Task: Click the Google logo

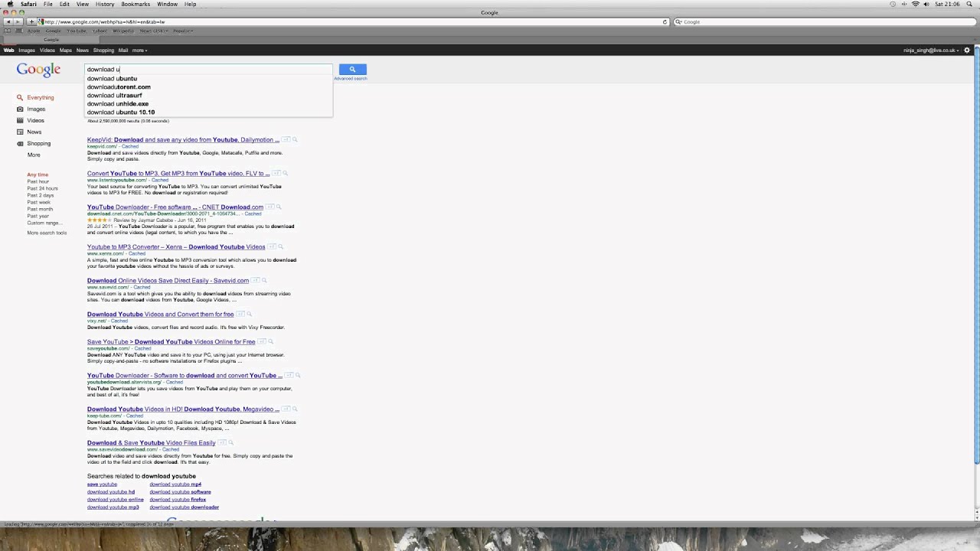Action: pyautogui.click(x=38, y=70)
